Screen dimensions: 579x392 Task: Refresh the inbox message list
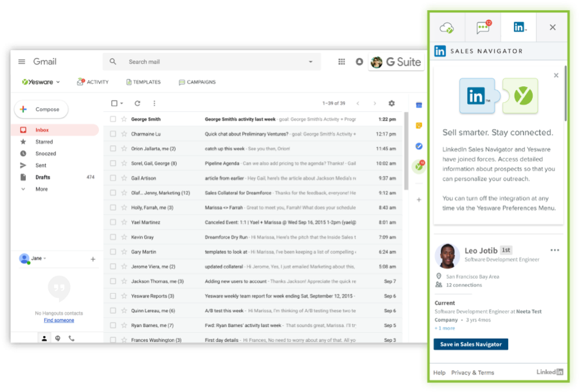coord(138,103)
